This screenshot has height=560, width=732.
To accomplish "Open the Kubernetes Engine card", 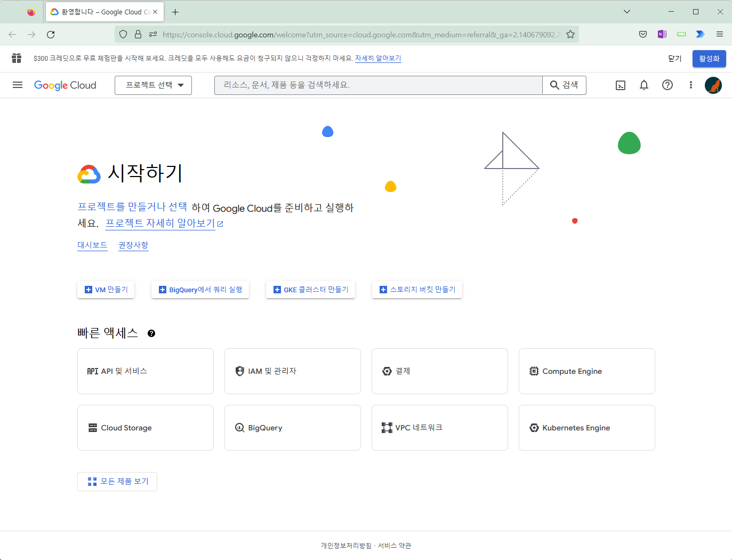I will click(x=587, y=428).
